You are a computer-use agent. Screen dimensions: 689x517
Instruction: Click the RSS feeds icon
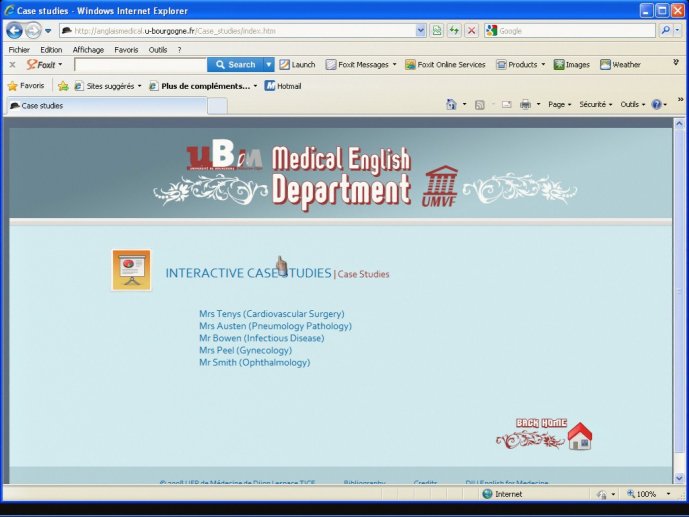click(480, 105)
